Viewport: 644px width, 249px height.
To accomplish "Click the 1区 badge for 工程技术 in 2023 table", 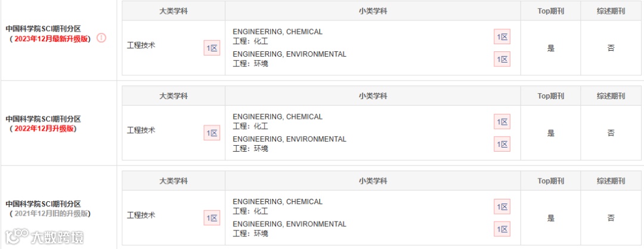I will [x=212, y=48].
